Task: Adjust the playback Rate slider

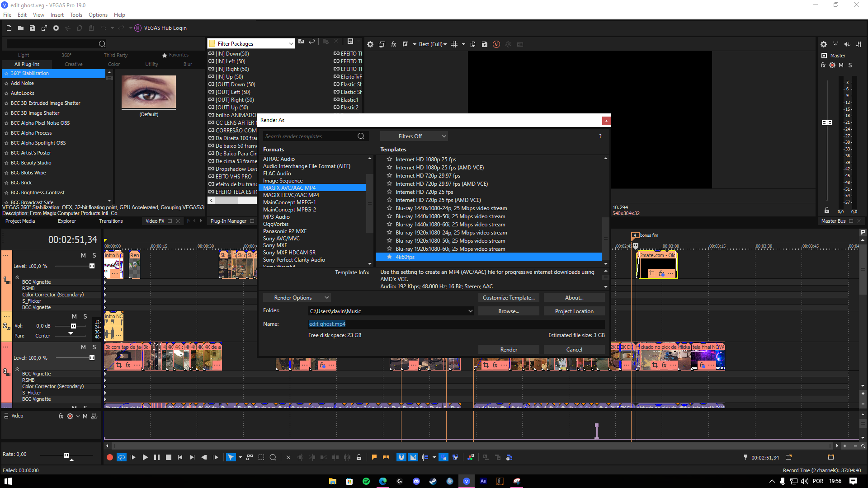Action: click(66, 455)
